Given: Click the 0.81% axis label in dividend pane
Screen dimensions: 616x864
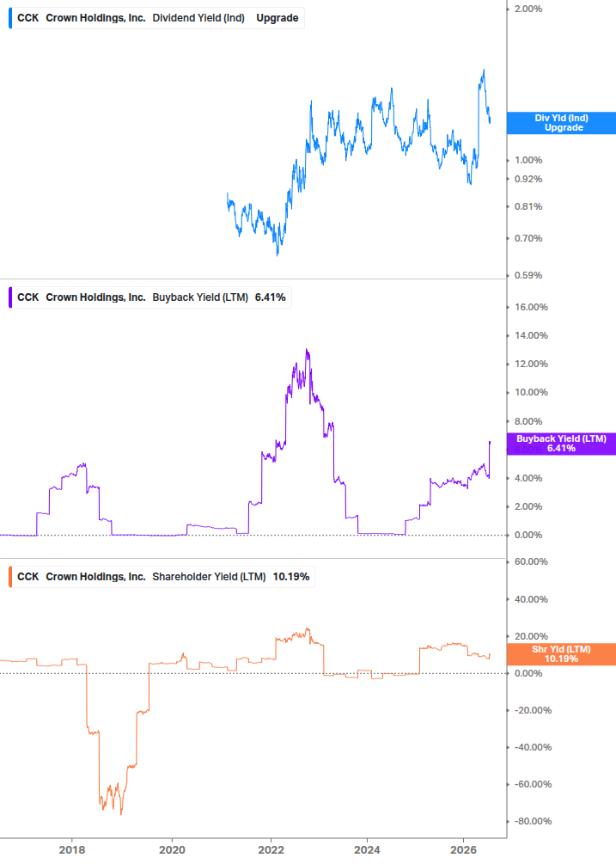Looking at the screenshot, I should pyautogui.click(x=528, y=206).
